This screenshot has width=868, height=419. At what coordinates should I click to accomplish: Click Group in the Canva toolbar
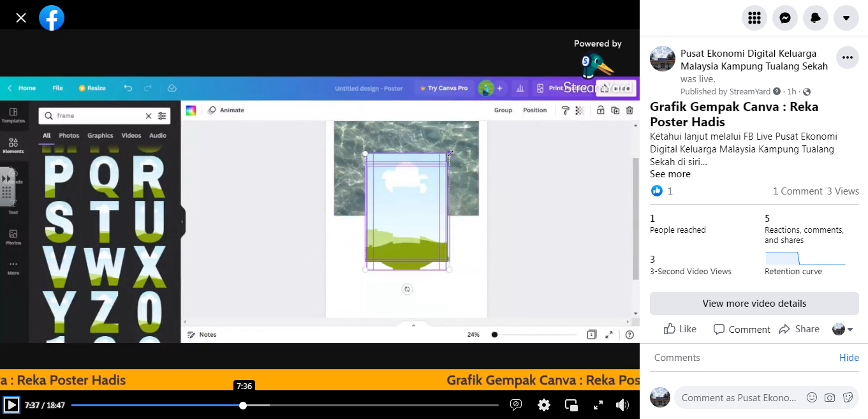tap(503, 110)
